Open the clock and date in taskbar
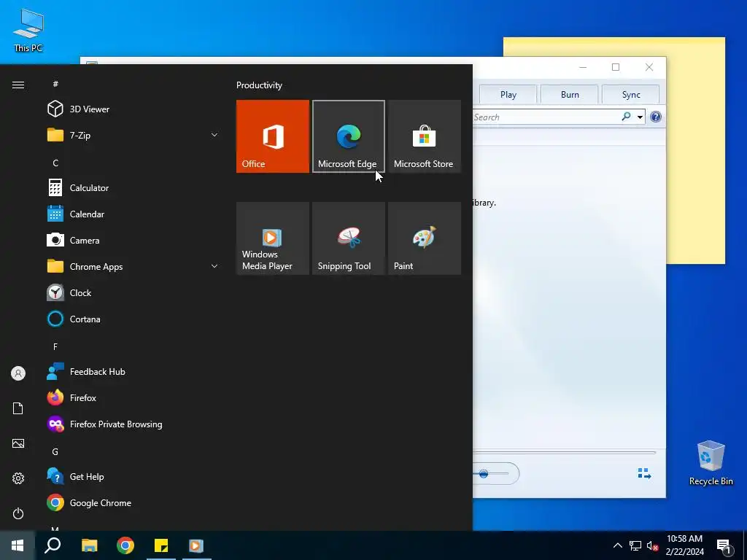The width and height of the screenshot is (747, 560). [x=684, y=545]
